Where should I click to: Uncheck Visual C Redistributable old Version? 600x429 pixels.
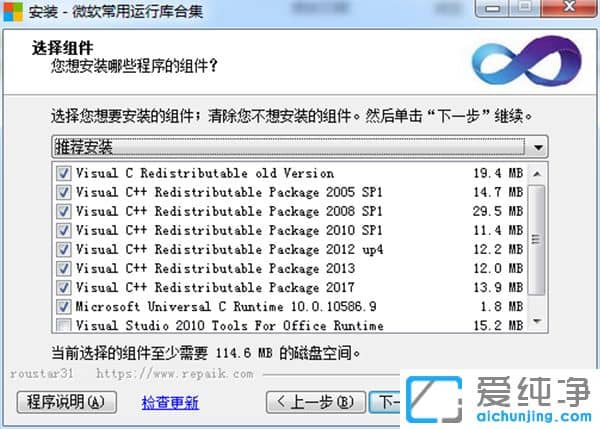coord(64,174)
